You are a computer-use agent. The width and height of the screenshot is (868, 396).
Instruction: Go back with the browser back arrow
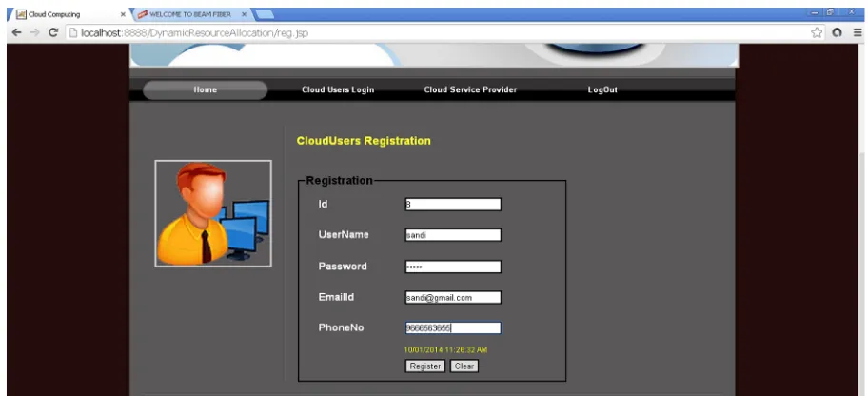pos(16,32)
